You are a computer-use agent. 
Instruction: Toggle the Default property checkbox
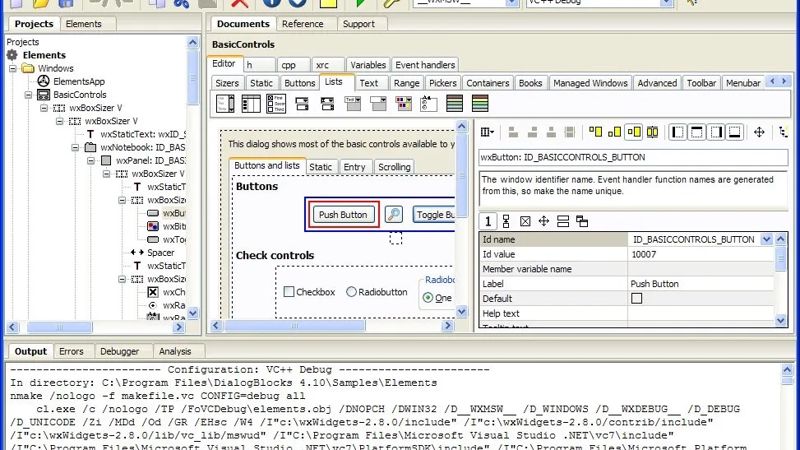pyautogui.click(x=636, y=298)
